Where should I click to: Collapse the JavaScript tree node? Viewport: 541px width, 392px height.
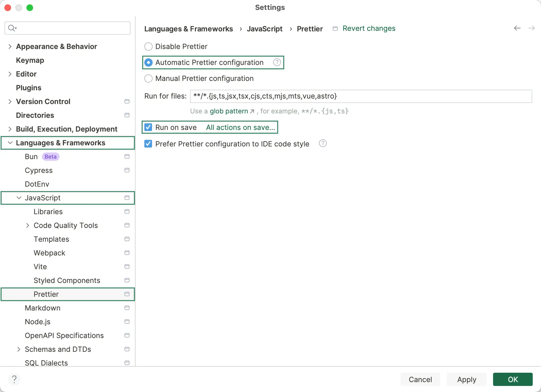pos(19,198)
